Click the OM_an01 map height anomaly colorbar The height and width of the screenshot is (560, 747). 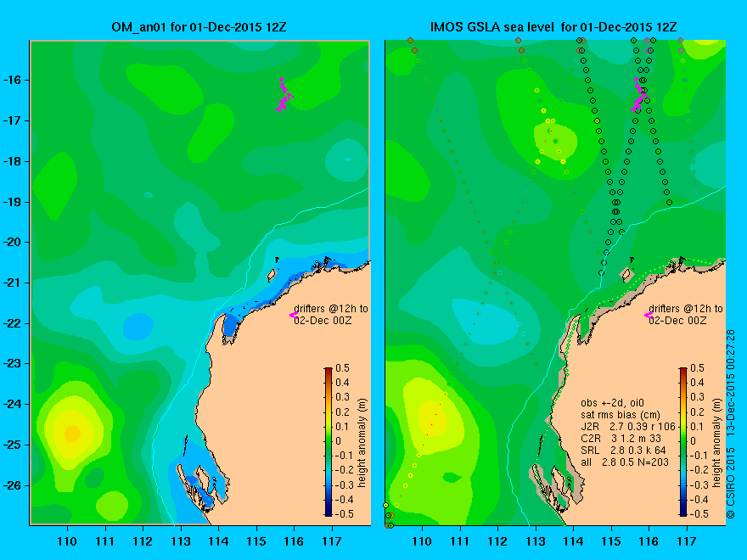(329, 441)
